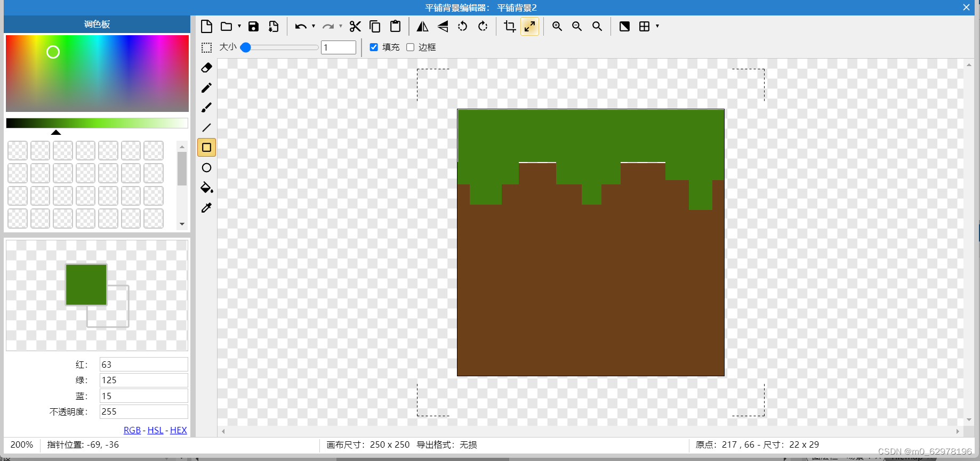This screenshot has width=980, height=461.
Task: Click the redo arrow icon
Action: coord(327,26)
